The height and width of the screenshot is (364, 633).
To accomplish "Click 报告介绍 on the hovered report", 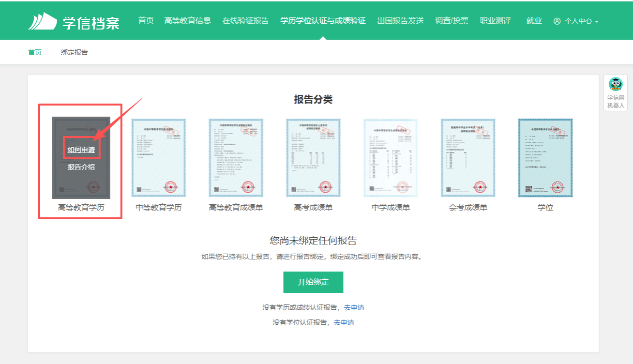I will pos(81,167).
